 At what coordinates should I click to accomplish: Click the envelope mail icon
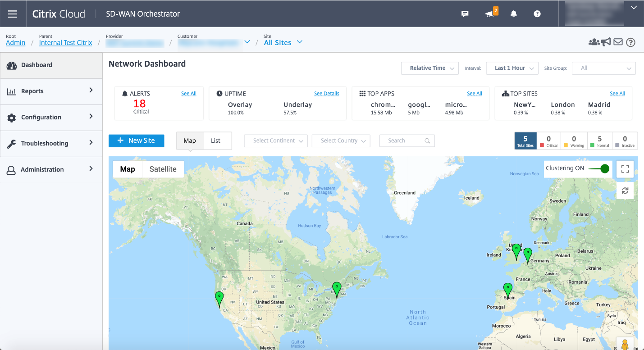618,42
